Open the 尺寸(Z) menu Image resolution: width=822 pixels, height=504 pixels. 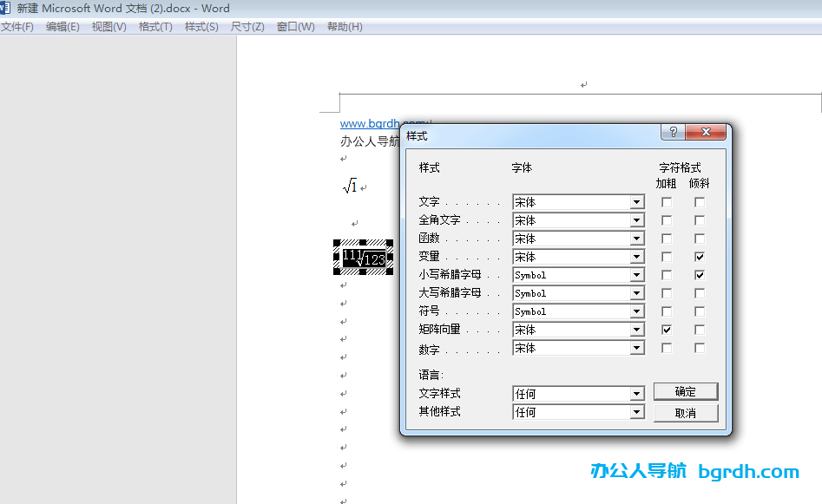247,26
